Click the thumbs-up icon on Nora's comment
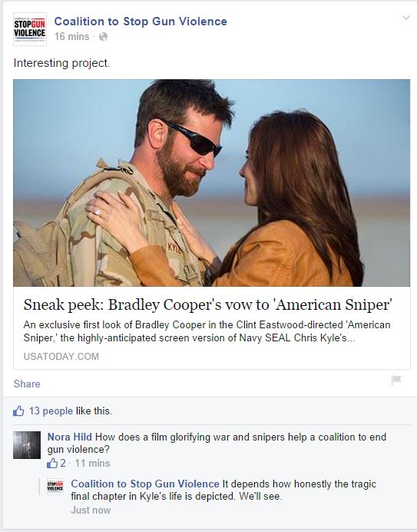 52,463
